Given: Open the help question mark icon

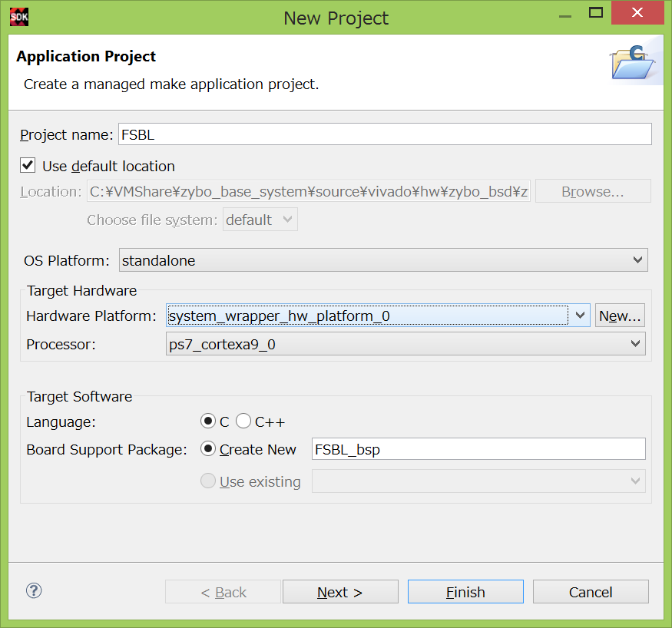Looking at the screenshot, I should (x=34, y=590).
